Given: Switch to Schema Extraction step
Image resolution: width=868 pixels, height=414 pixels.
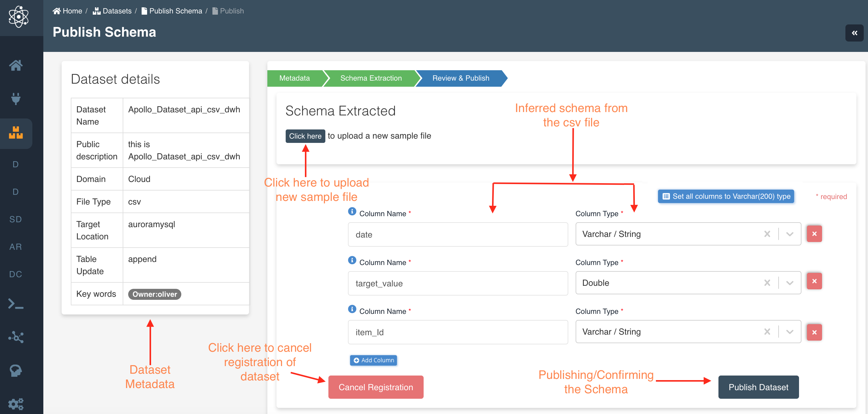Looking at the screenshot, I should pyautogui.click(x=371, y=78).
